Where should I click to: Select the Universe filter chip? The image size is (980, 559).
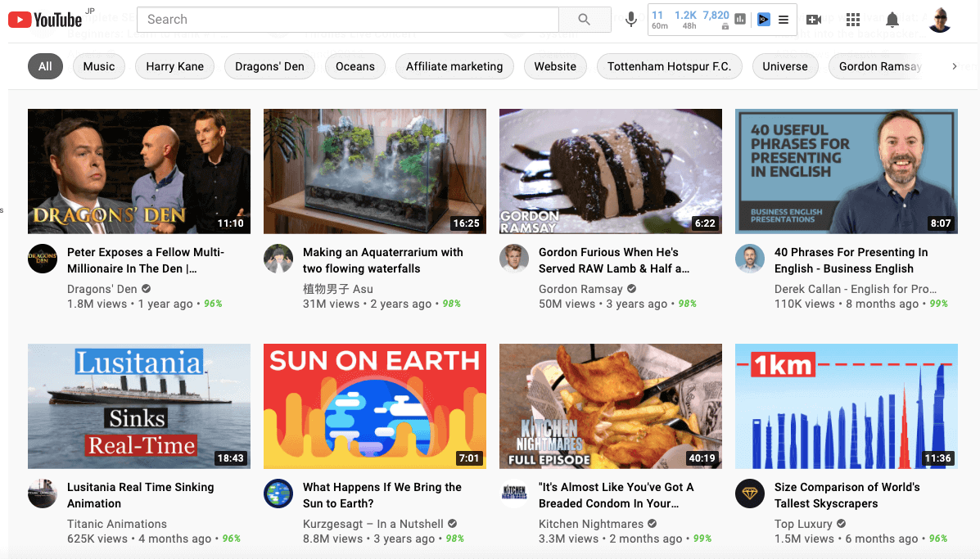(785, 66)
